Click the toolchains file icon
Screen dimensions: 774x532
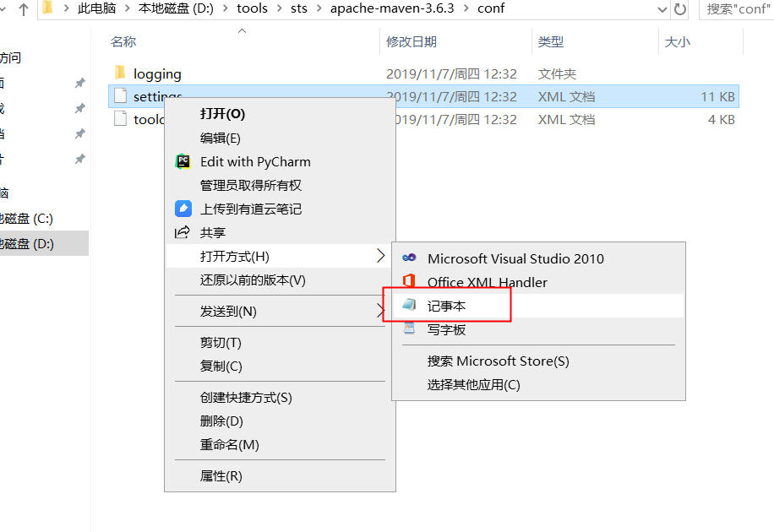click(120, 118)
